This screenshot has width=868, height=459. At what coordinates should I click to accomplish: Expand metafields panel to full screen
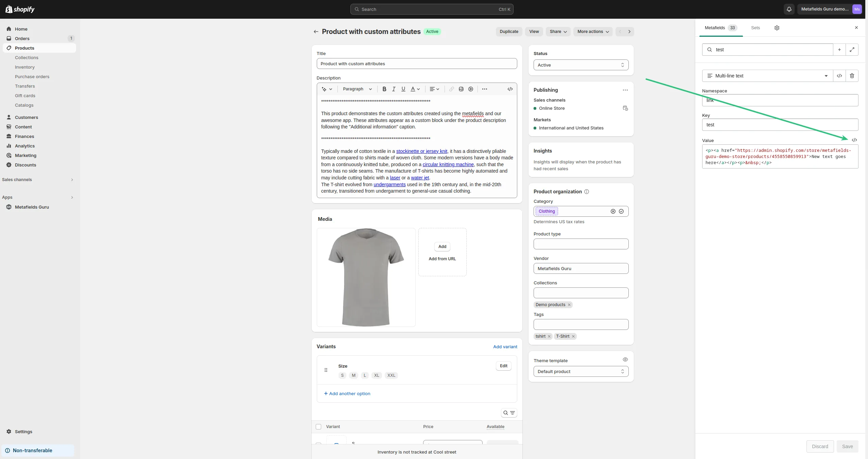(852, 50)
